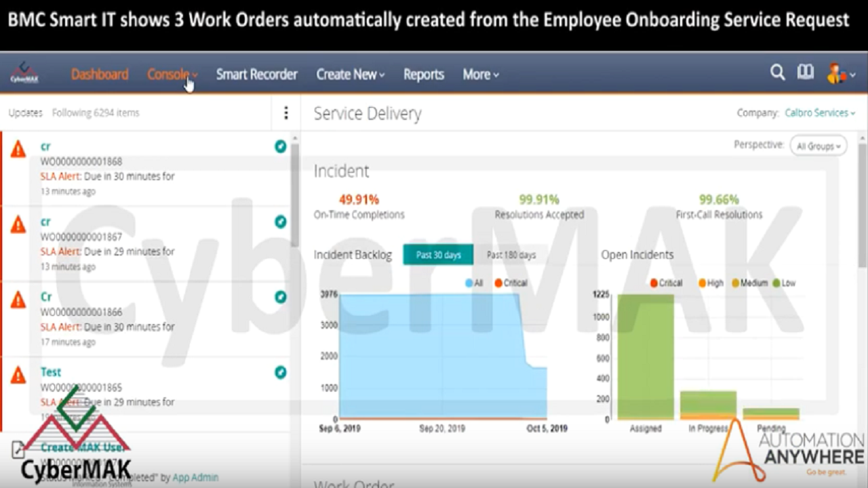Click the In Progress bar in Open Incidents chart

(708, 405)
